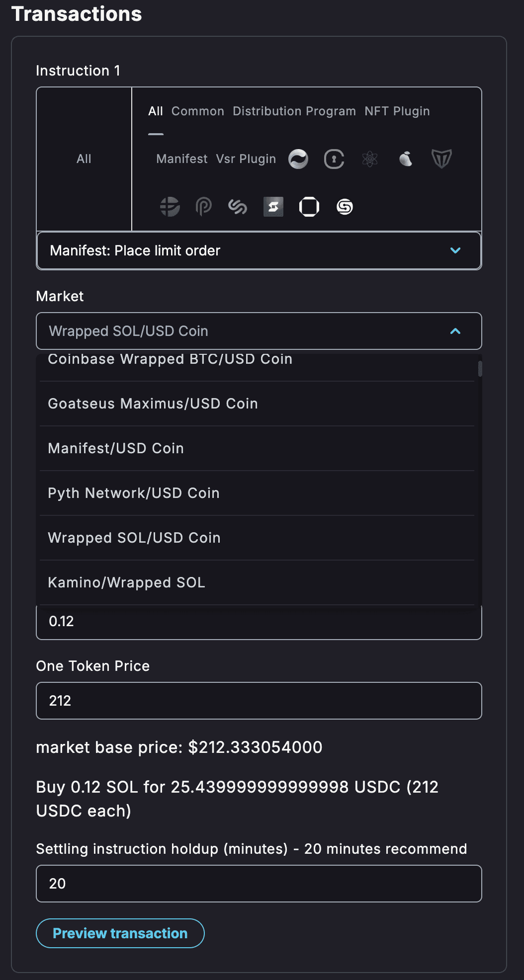Choose the Pyth 'P' logo icon

(x=204, y=207)
